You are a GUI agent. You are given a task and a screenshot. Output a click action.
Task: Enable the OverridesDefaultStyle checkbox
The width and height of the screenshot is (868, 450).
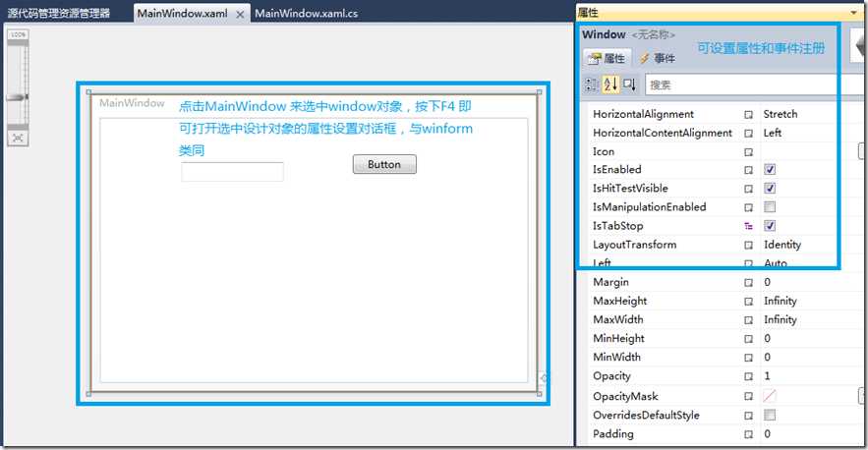tap(770, 415)
